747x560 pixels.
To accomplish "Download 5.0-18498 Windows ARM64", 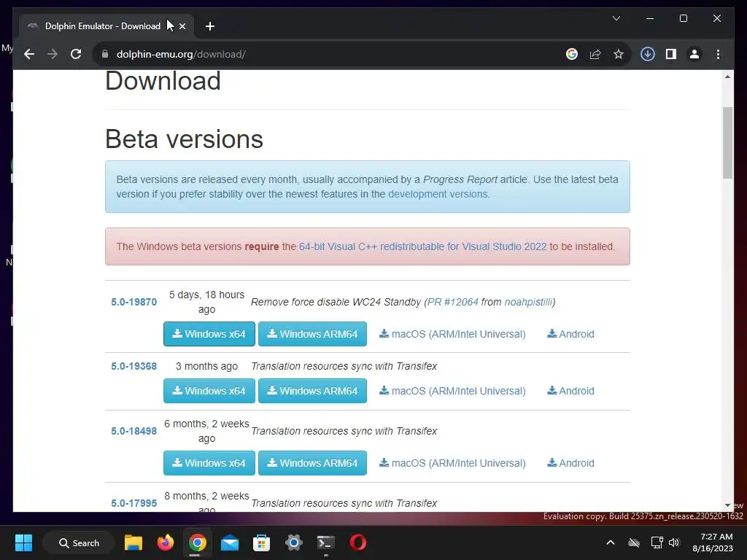I will click(x=312, y=463).
